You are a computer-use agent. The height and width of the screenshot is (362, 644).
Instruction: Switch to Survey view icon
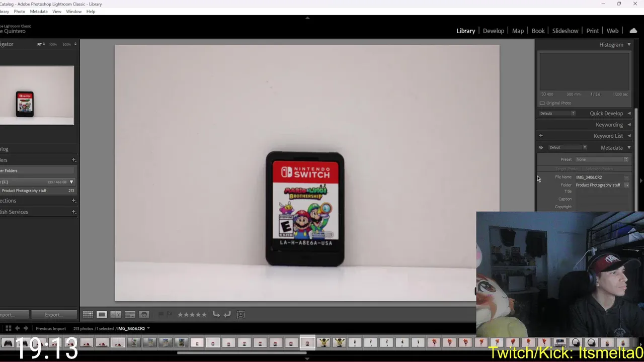point(130,314)
